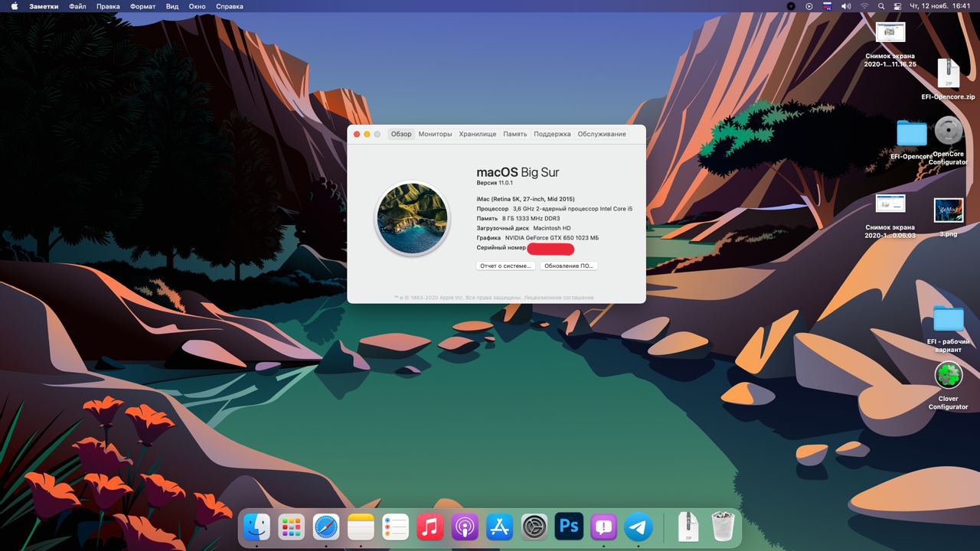Launch Music app from the Dock
Screen dimensions: 980x551
(x=430, y=527)
